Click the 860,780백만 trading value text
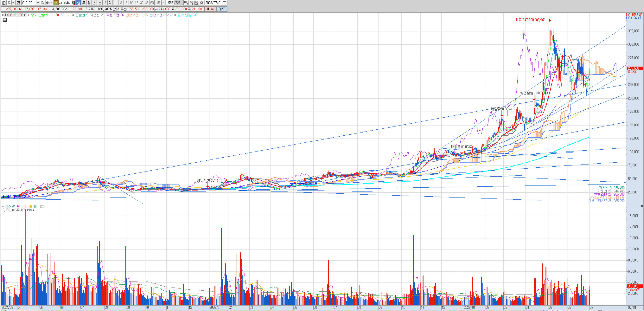The image size is (644, 311). [x=107, y=9]
